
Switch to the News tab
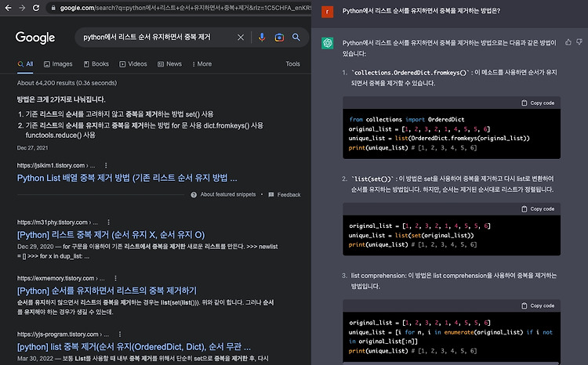point(169,64)
